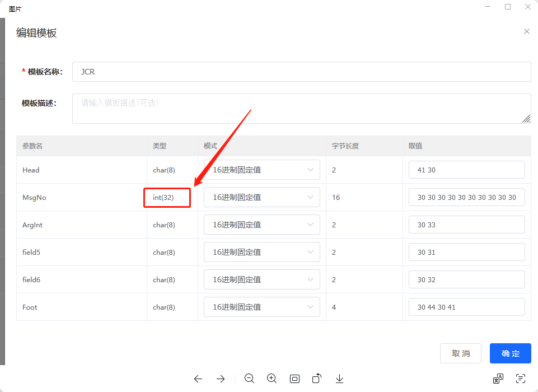The image size is (538, 392).
Task: Open the Foot row 模式 dropdown
Action: [261, 306]
